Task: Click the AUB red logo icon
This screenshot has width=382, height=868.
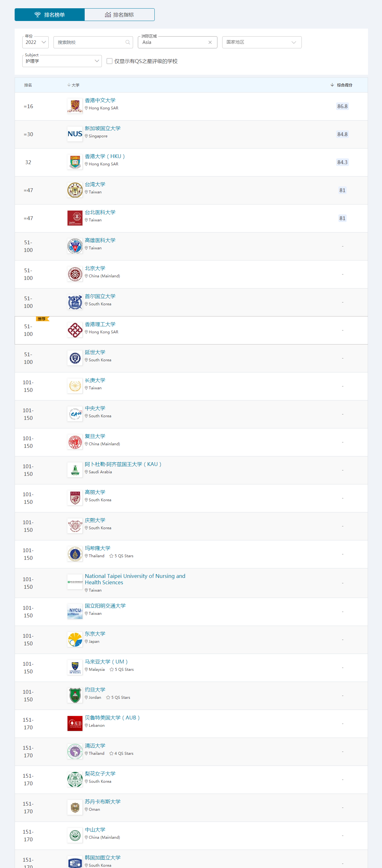Action: (75, 724)
